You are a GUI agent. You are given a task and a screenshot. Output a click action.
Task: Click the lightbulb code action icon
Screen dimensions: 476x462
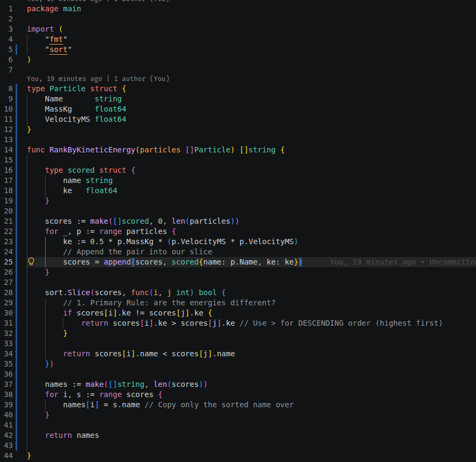(x=31, y=262)
